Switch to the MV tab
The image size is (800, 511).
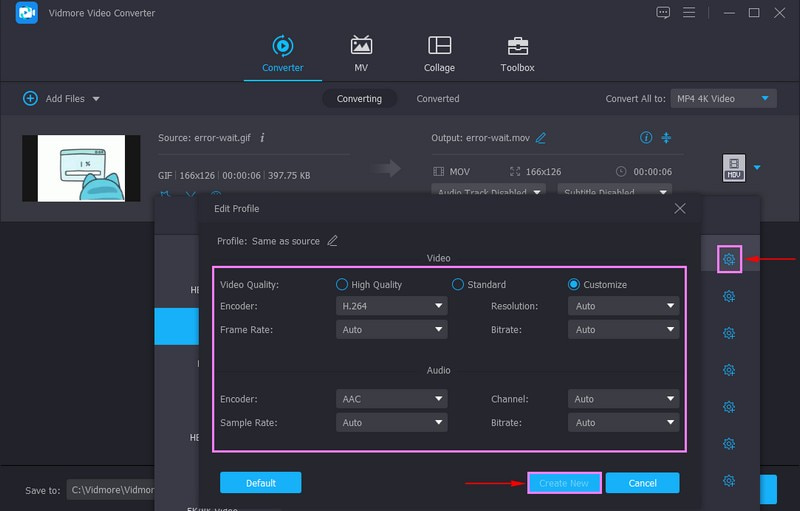[x=361, y=53]
